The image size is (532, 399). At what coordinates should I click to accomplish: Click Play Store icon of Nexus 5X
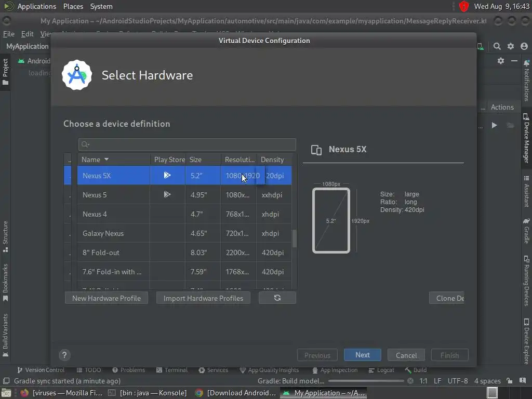tap(167, 175)
